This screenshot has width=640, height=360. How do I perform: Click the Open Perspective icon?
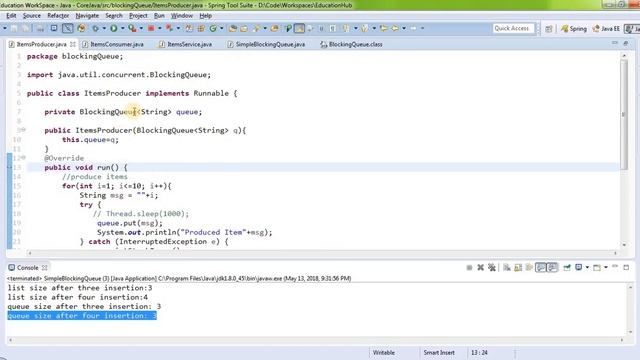point(549,29)
